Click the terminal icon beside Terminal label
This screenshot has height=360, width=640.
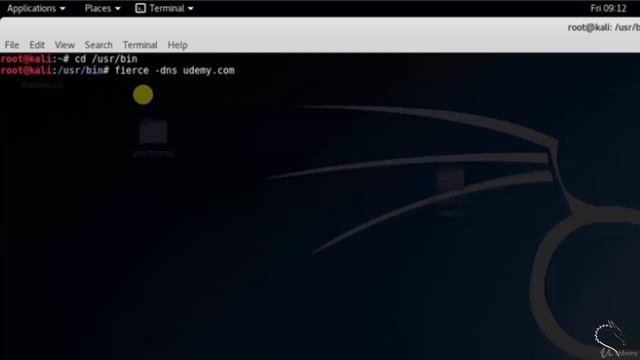tap(140, 8)
